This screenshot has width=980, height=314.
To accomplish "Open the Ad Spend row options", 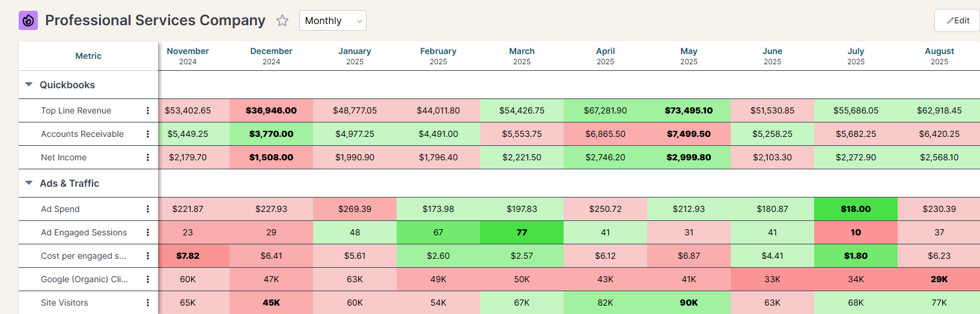I will tap(148, 209).
